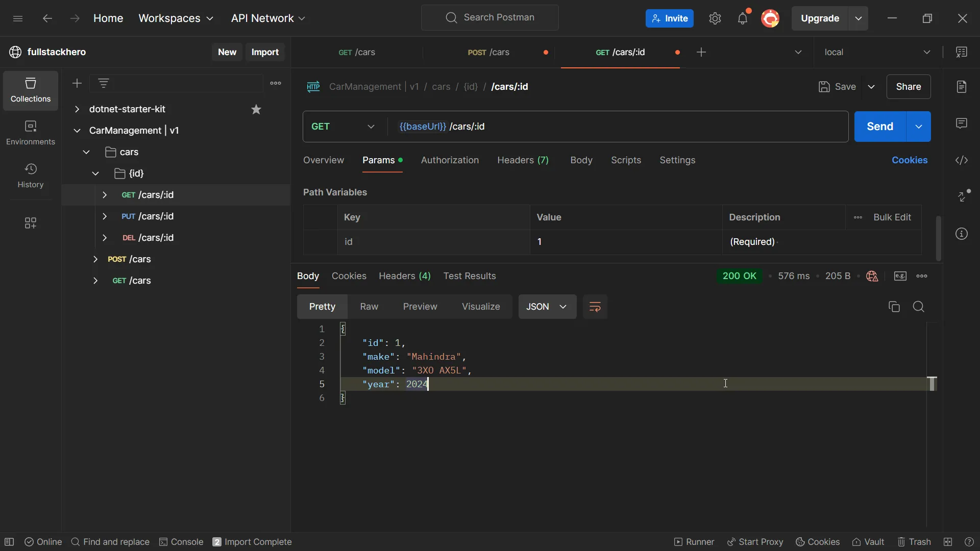The image size is (980, 551).
Task: Toggle the Collections sidebar panel
Action: point(30,88)
